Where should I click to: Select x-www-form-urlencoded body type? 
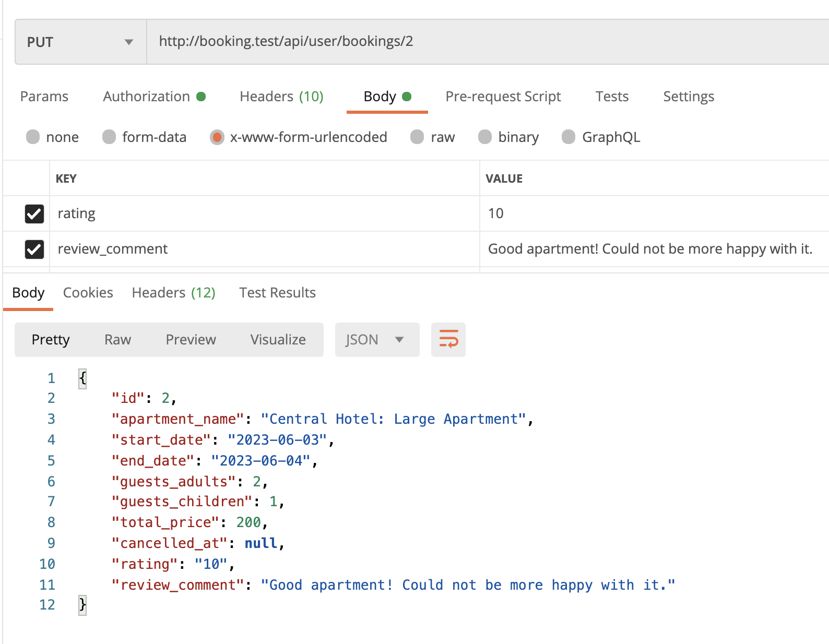(217, 137)
